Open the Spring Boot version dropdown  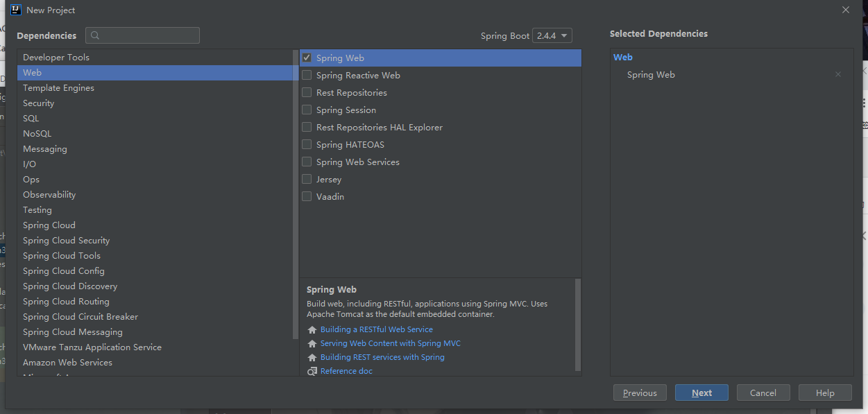tap(552, 35)
